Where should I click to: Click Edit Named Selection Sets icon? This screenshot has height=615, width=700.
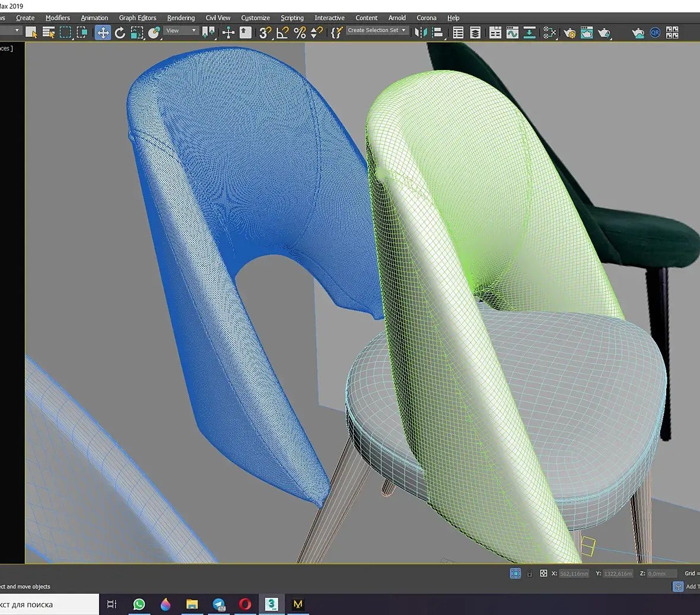tap(336, 33)
